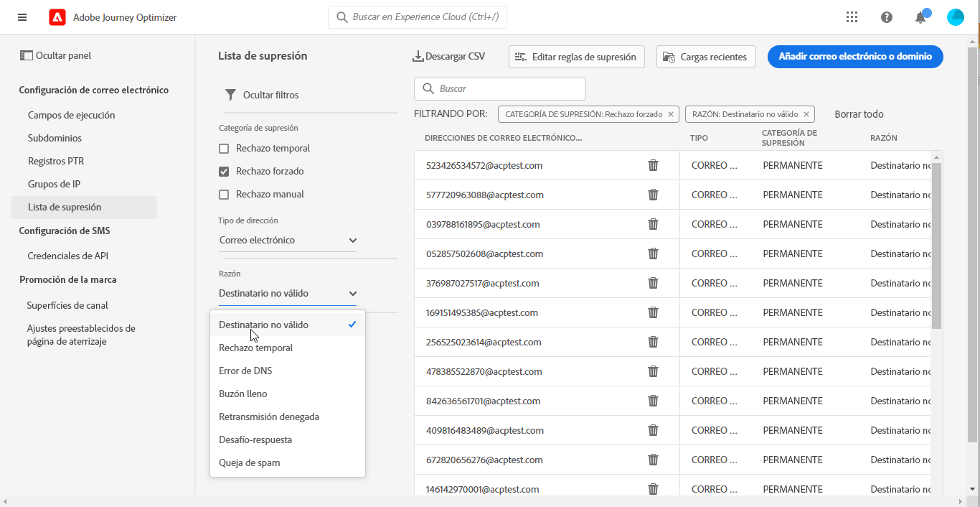Delete 256525023614@acptest.com entry
980x507 pixels.
653,342
